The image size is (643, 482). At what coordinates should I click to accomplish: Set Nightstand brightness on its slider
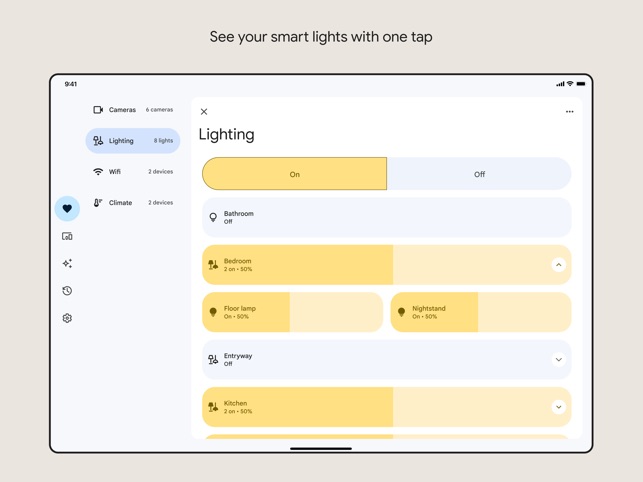(481, 312)
